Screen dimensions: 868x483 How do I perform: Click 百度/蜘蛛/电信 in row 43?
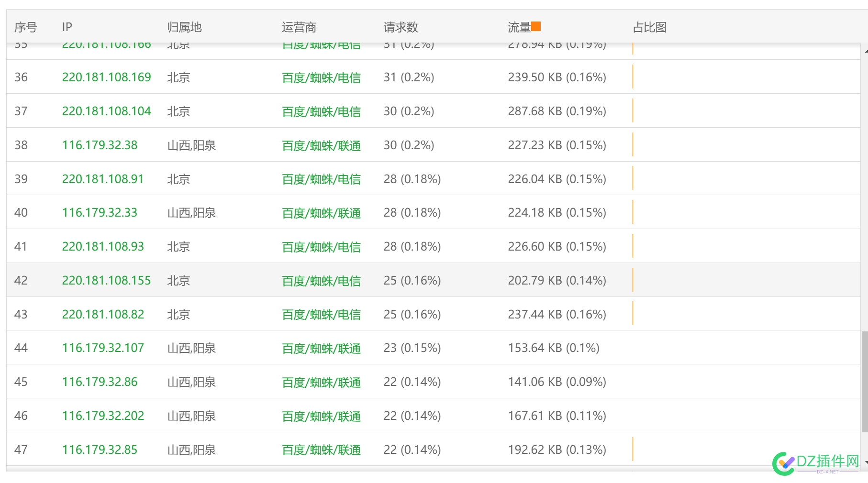(321, 315)
